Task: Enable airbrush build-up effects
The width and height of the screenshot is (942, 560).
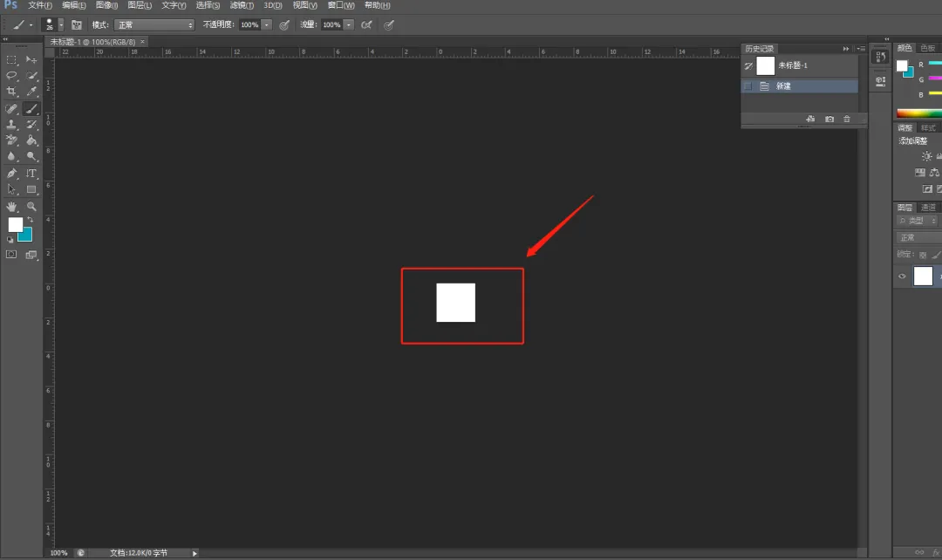Action: [x=365, y=24]
